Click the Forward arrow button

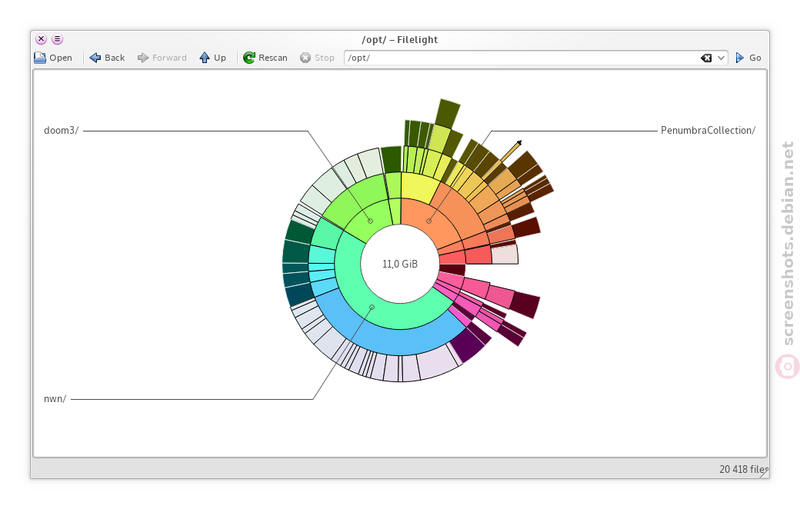pyautogui.click(x=162, y=58)
